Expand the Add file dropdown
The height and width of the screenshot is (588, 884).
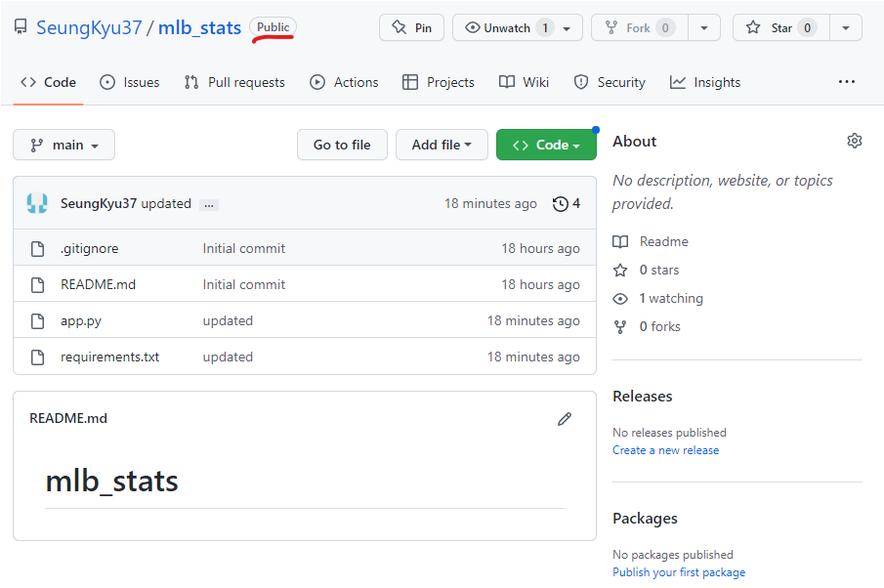pyautogui.click(x=442, y=145)
